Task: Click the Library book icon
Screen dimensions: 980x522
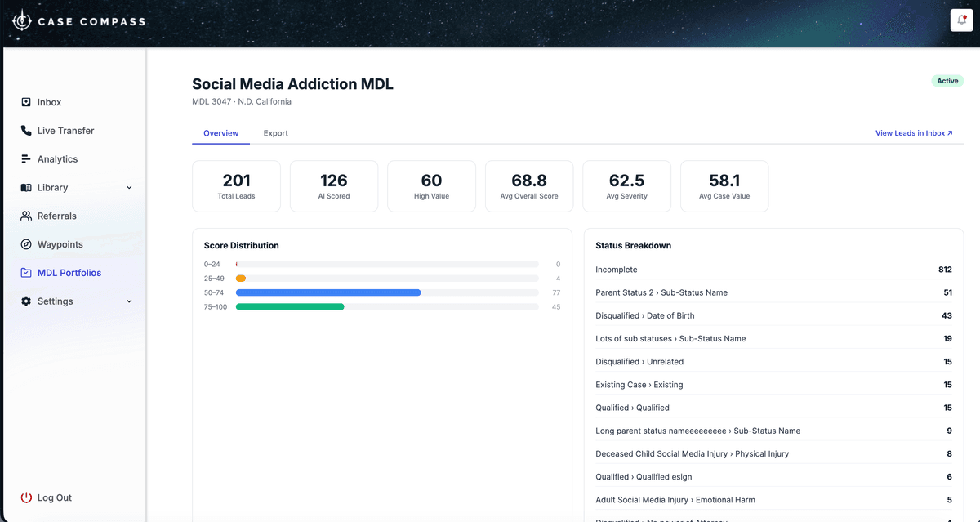Action: [x=25, y=187]
